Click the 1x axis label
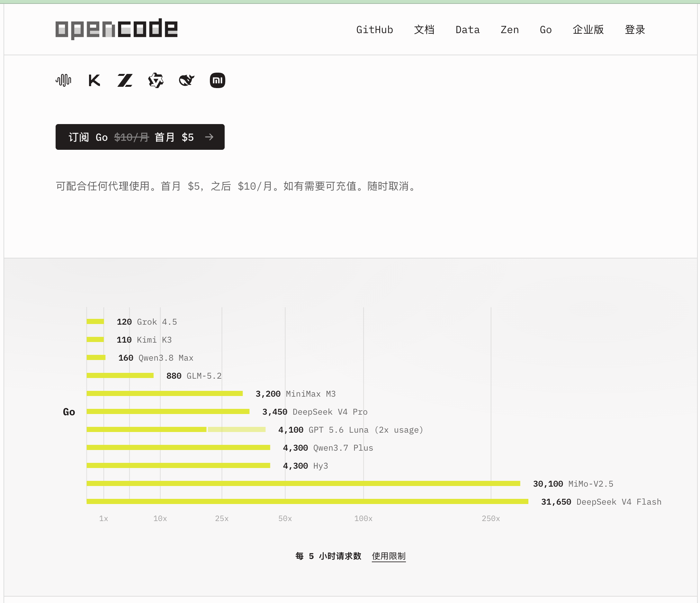 [103, 518]
